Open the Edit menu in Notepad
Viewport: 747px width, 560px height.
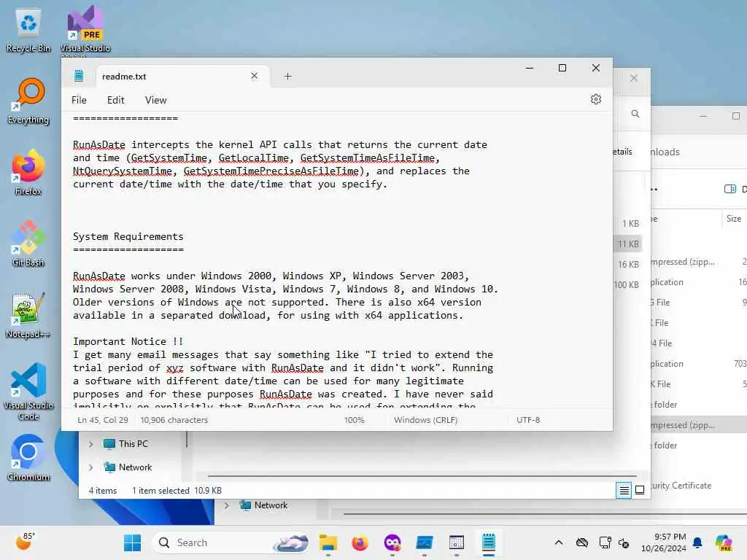coord(116,100)
